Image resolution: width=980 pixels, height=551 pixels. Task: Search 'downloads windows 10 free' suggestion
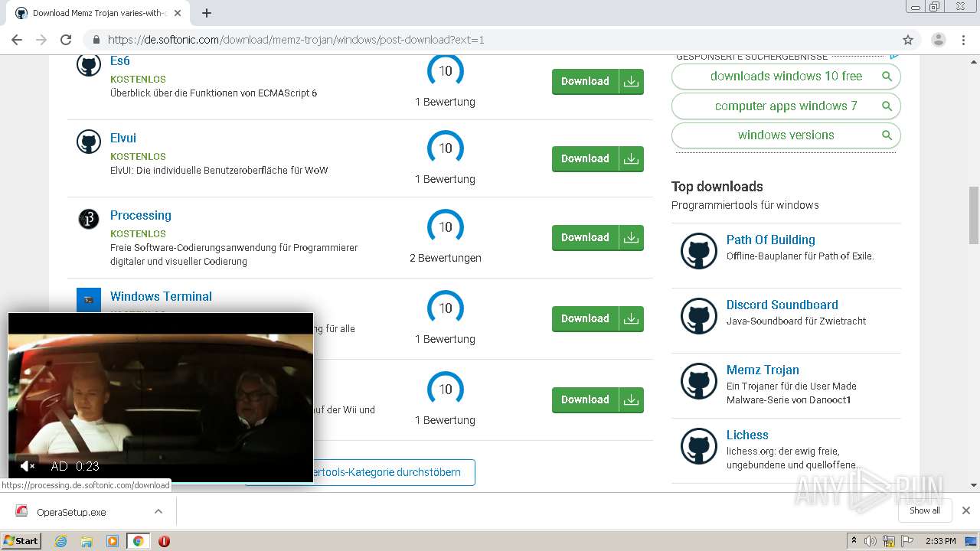point(786,77)
